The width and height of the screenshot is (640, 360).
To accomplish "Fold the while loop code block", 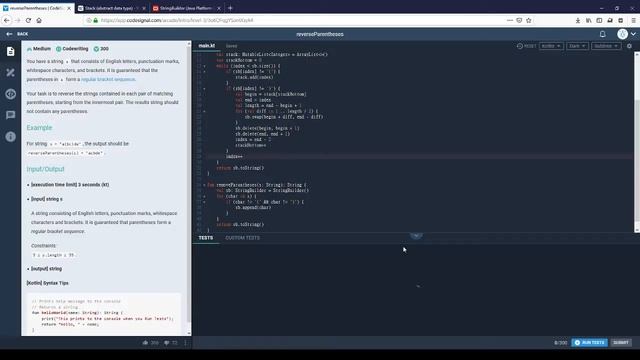I will 204,66.
